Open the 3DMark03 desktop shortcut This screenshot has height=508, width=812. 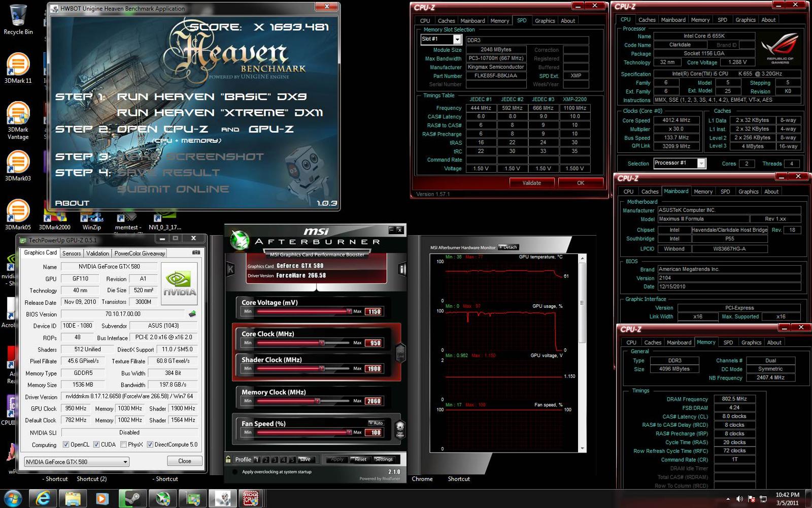18,166
